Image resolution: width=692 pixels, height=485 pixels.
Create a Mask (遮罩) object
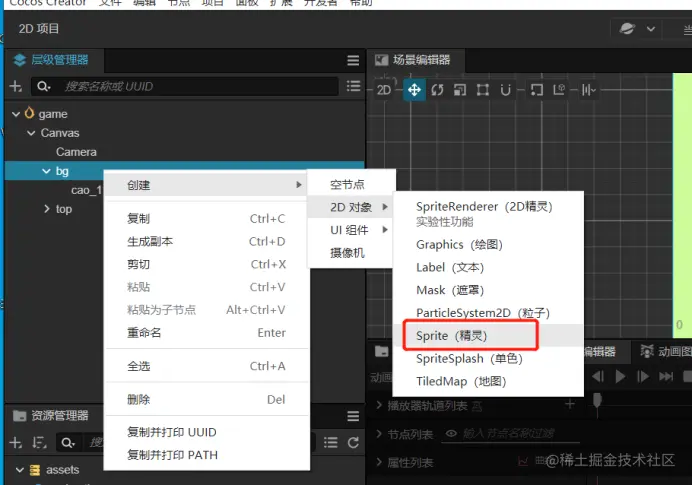(488, 290)
